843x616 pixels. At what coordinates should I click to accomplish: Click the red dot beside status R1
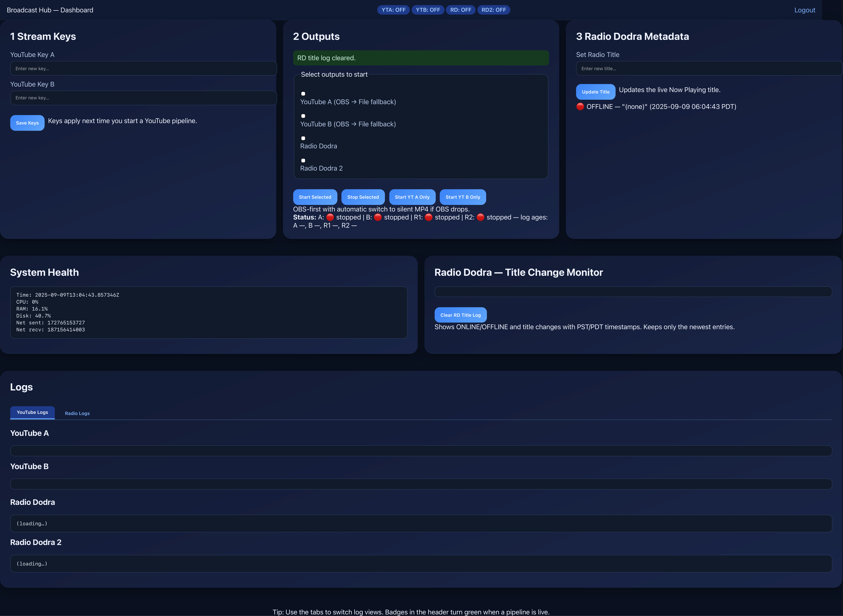429,217
